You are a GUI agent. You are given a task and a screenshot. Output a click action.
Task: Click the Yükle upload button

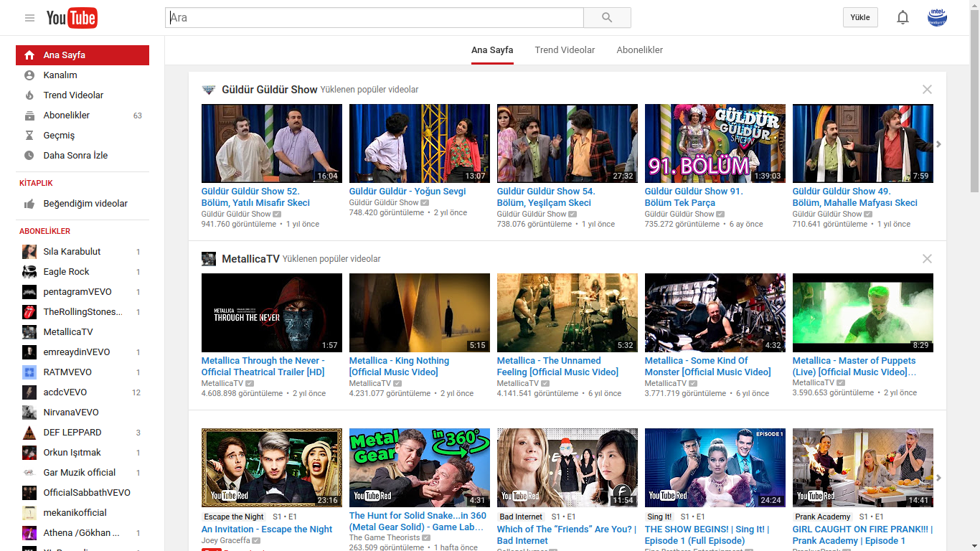tap(860, 18)
